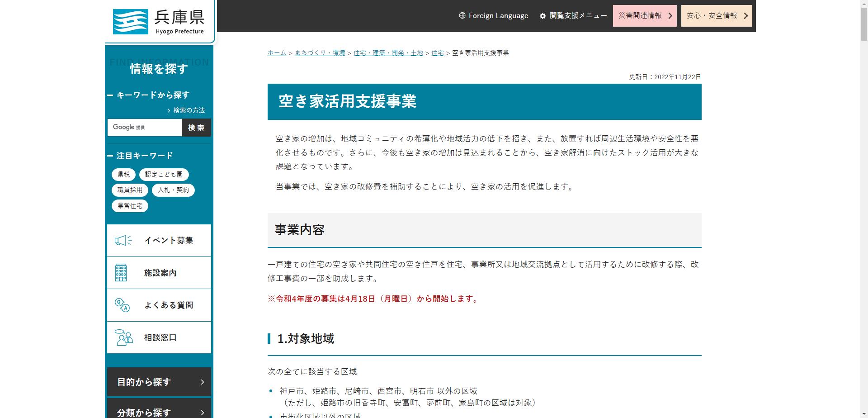Click the gear icon beside 閲覧支援メニュー

click(542, 16)
